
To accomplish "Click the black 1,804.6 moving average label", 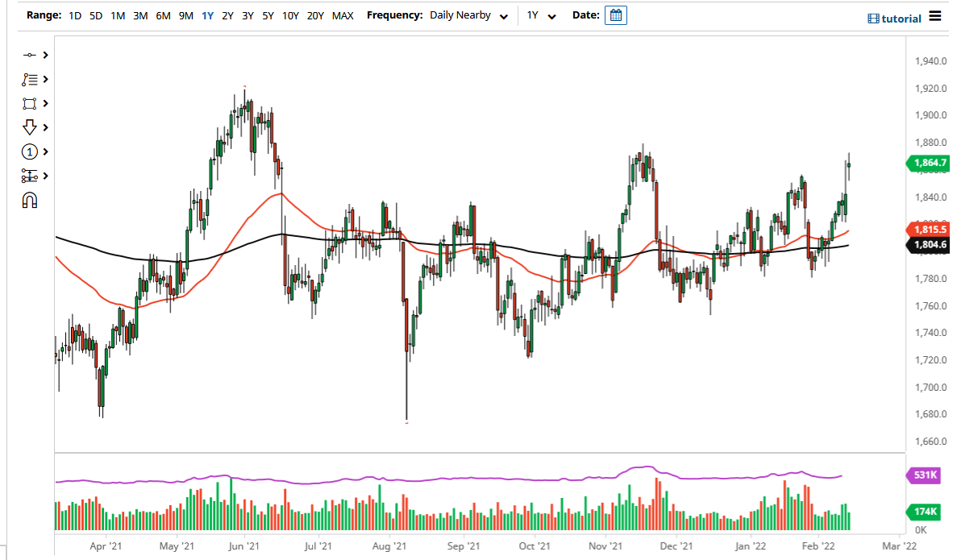I will tap(928, 245).
